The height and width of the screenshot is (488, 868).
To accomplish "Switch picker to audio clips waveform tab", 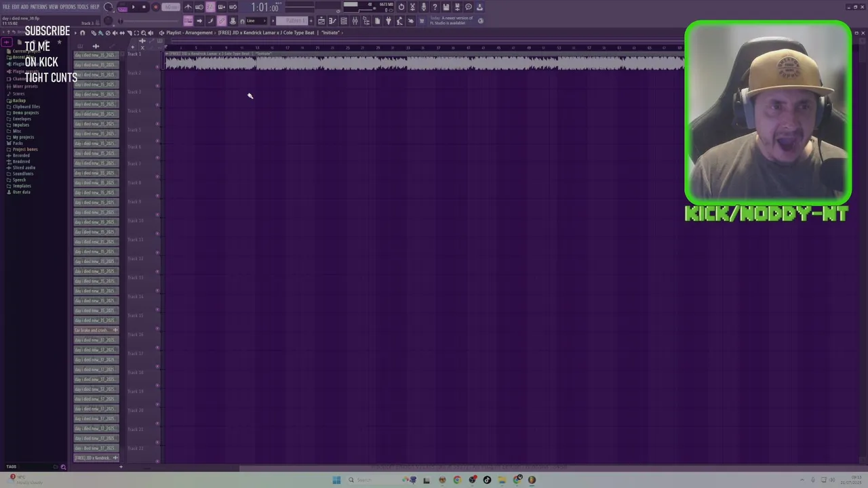I will pos(96,46).
